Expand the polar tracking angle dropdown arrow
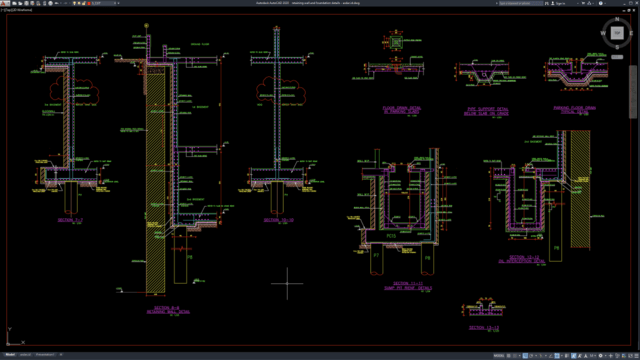The width and height of the screenshot is (640, 360). pos(536,356)
